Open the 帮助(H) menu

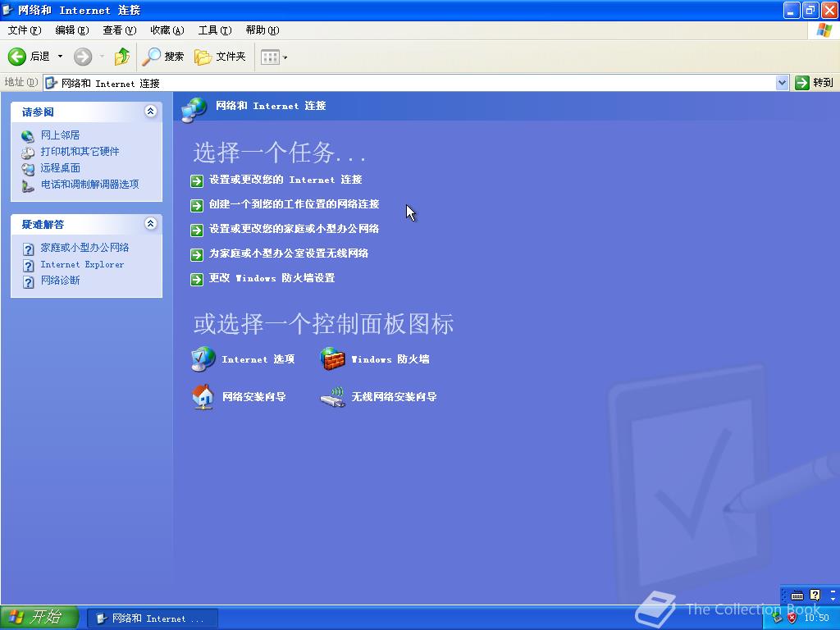click(x=262, y=30)
